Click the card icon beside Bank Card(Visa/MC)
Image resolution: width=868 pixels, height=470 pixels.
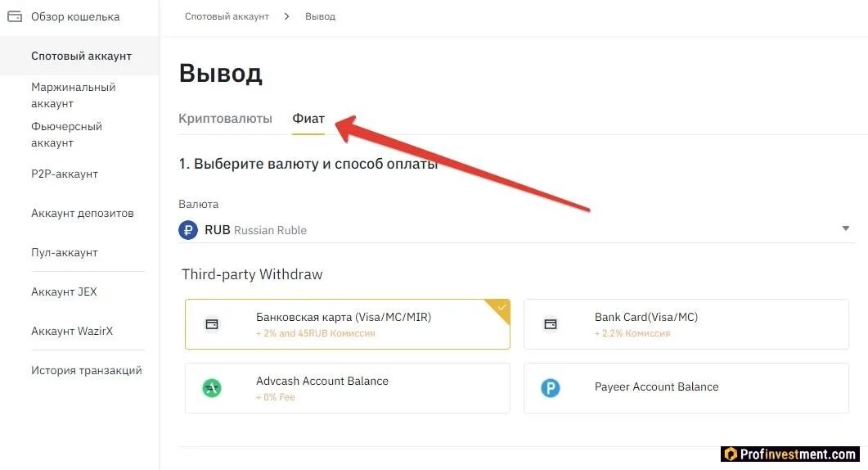pos(551,324)
